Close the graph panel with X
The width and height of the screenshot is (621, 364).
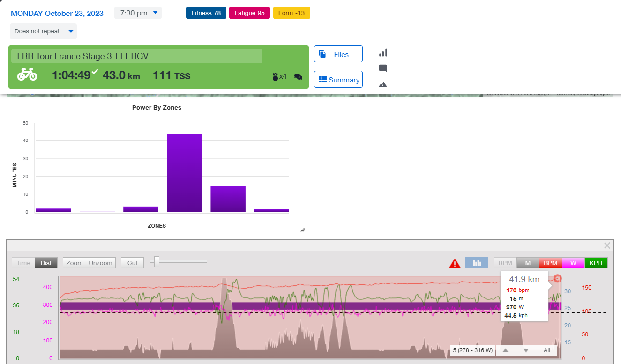(607, 245)
